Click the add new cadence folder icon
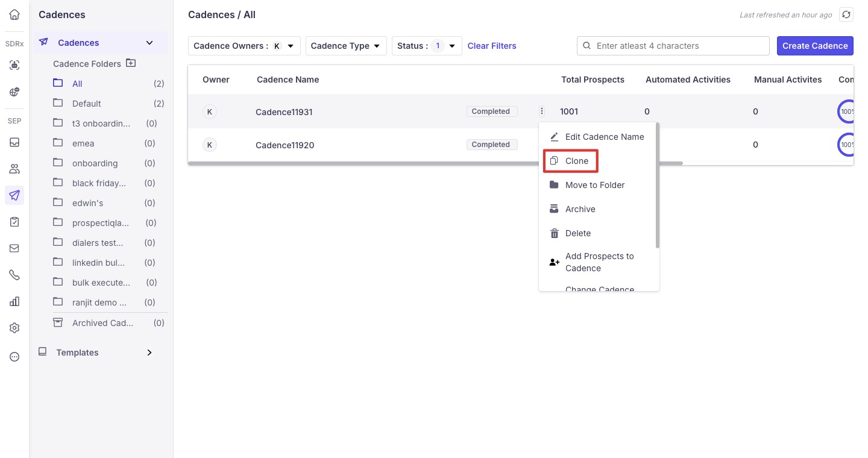 131,63
